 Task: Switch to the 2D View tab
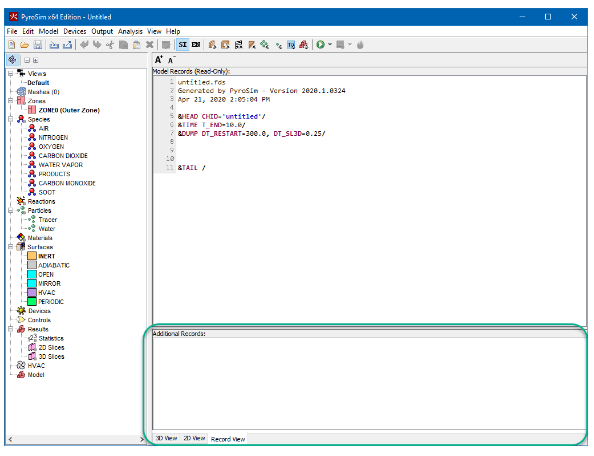tap(194, 438)
